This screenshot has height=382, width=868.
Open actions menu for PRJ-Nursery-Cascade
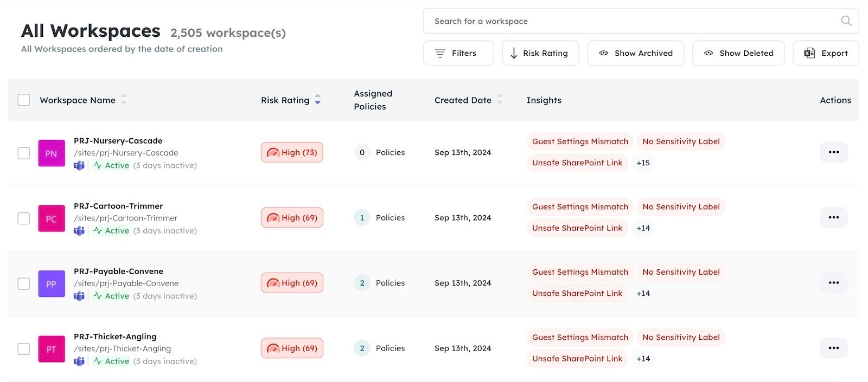(833, 152)
